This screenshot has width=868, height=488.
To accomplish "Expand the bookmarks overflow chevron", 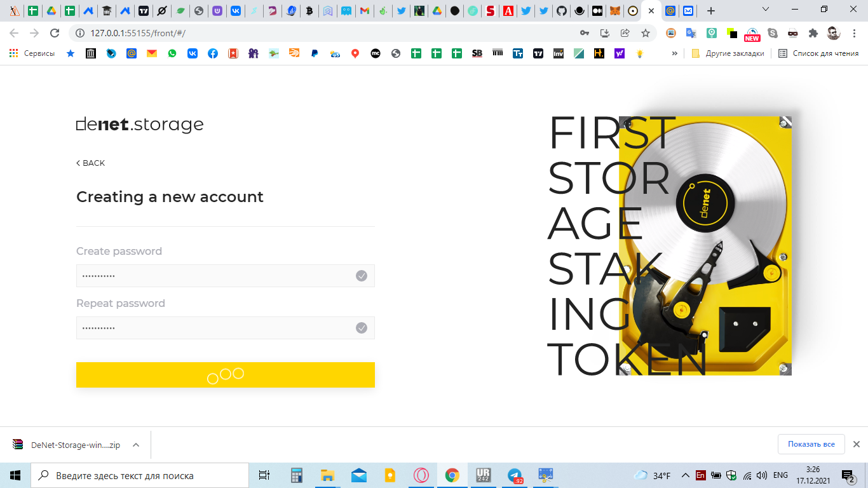I will [675, 53].
